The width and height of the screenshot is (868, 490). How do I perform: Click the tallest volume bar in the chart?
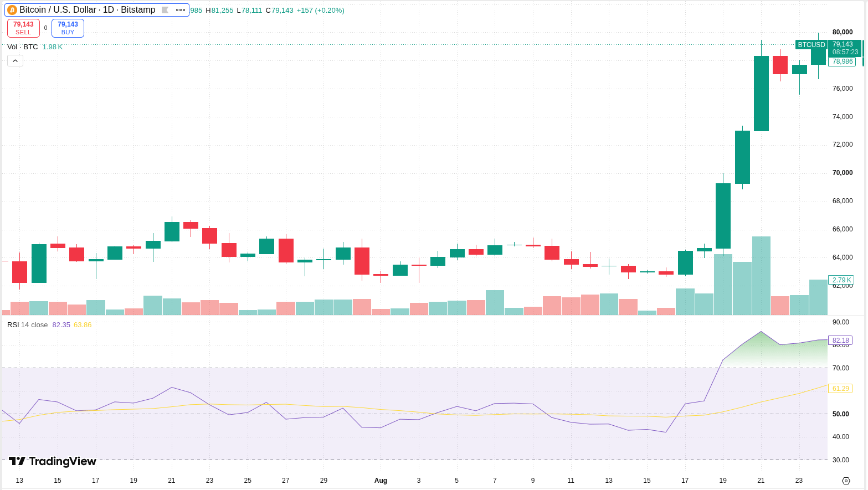click(x=761, y=276)
